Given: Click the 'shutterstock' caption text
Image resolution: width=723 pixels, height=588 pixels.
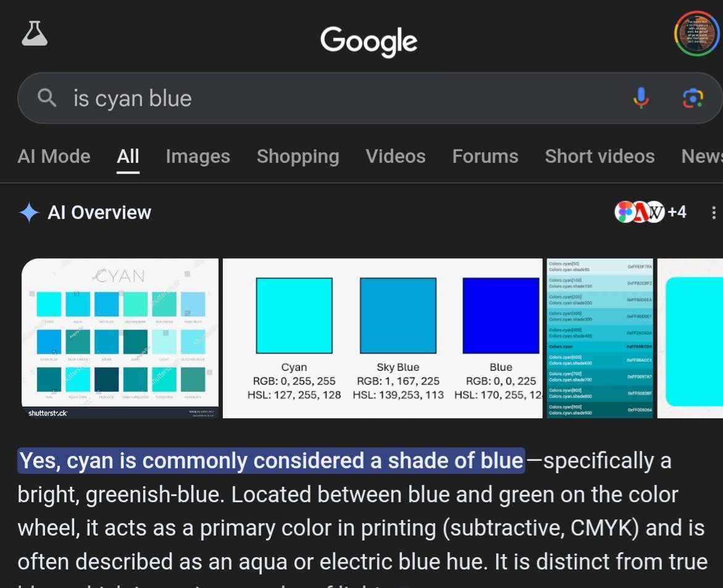Looking at the screenshot, I should point(48,413).
